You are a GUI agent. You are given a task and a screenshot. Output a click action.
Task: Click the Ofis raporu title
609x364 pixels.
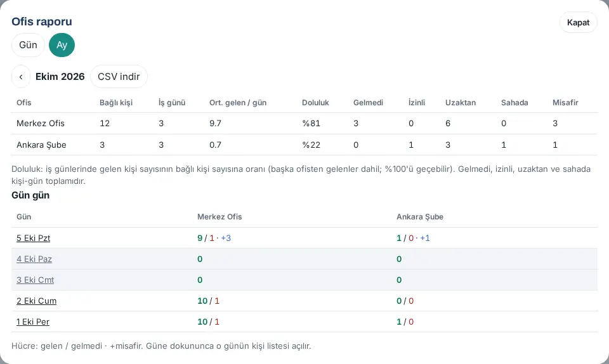click(x=42, y=22)
